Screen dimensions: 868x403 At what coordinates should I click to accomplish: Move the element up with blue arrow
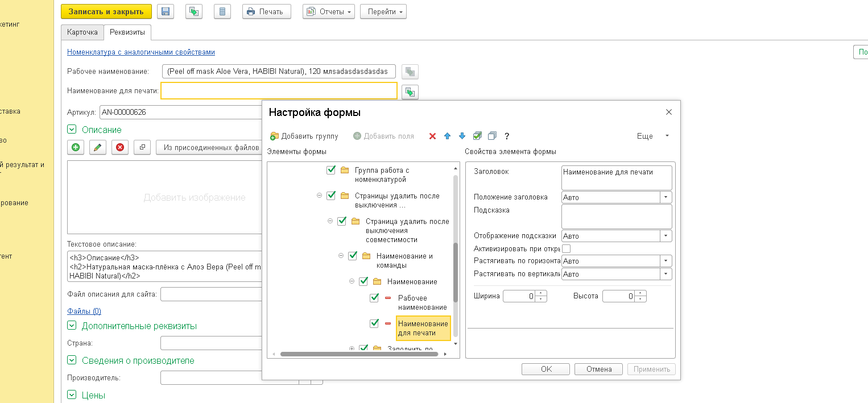click(x=447, y=136)
